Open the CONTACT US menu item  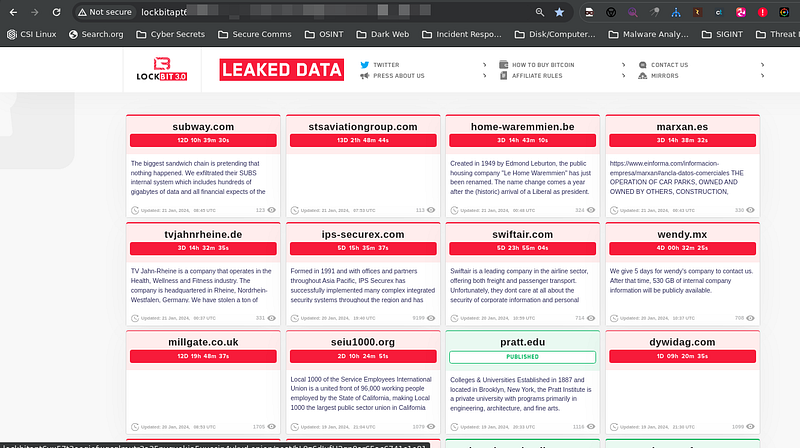pyautogui.click(x=669, y=65)
